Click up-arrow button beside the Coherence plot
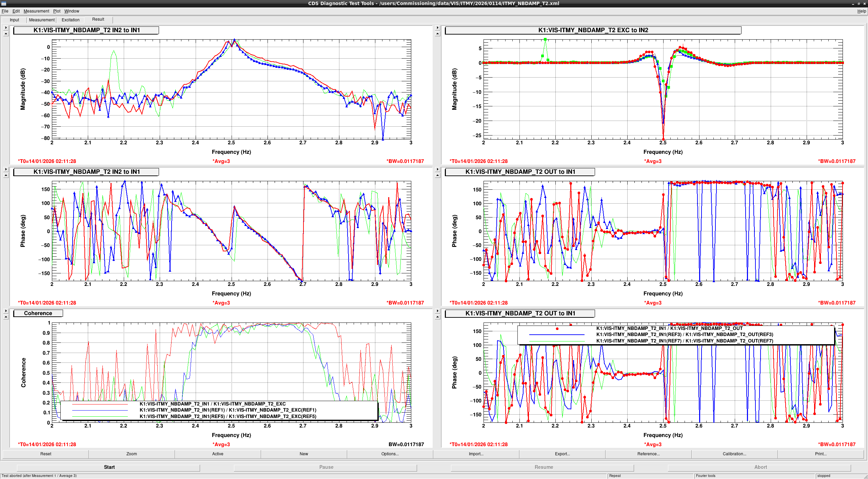 [x=6, y=317]
